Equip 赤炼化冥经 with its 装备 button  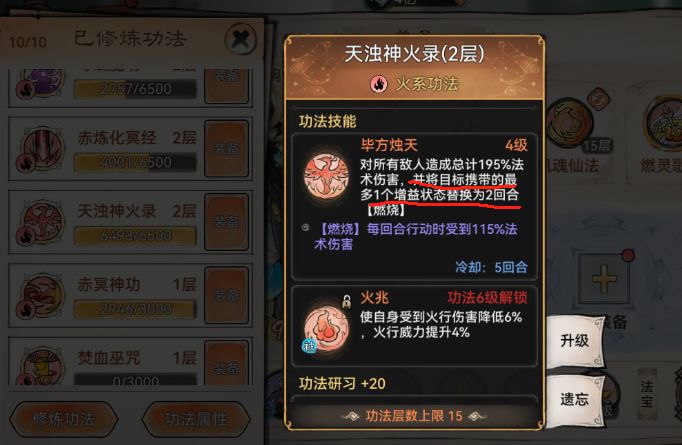pyautogui.click(x=227, y=149)
